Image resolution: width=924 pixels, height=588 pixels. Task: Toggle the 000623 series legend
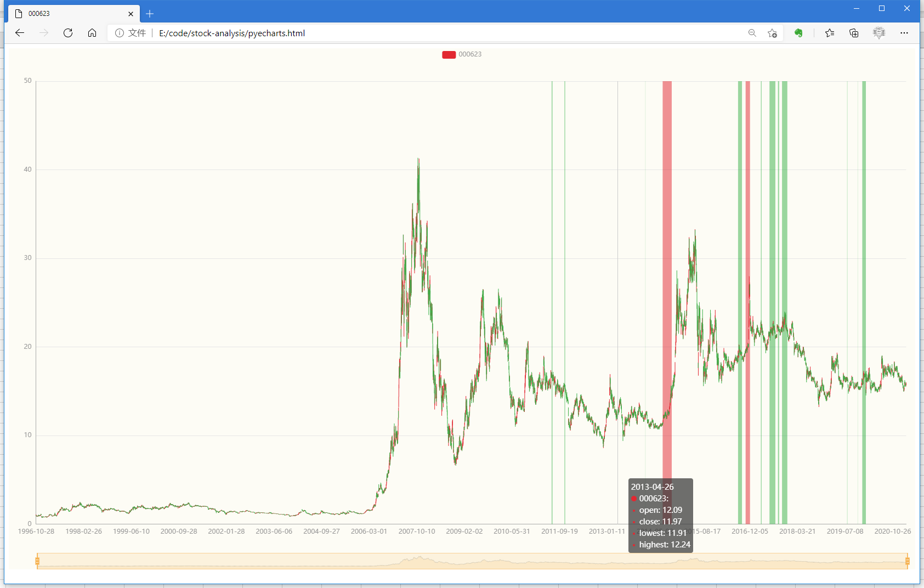pyautogui.click(x=462, y=54)
